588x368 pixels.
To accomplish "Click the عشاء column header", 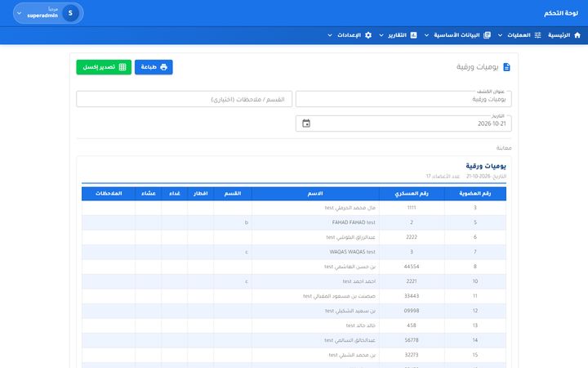I will (149, 193).
